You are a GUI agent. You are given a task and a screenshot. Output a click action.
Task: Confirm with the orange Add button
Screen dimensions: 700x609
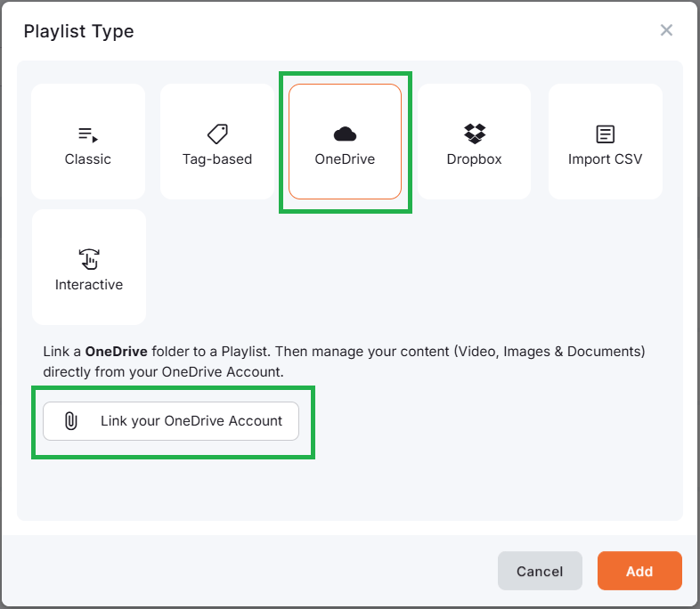[x=639, y=571]
